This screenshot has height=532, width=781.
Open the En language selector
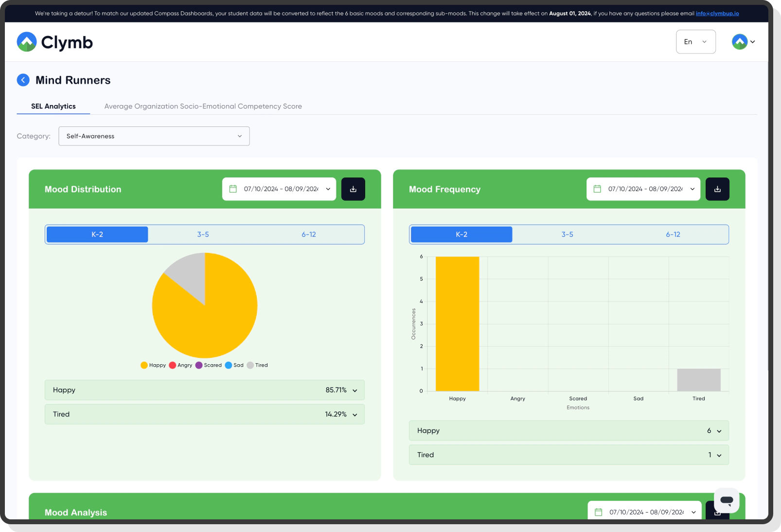(695, 42)
